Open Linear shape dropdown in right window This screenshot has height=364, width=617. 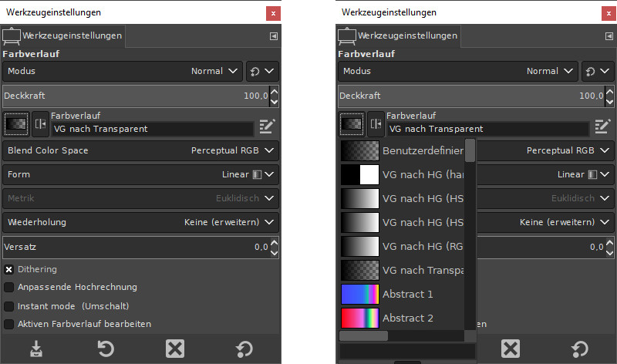545,175
